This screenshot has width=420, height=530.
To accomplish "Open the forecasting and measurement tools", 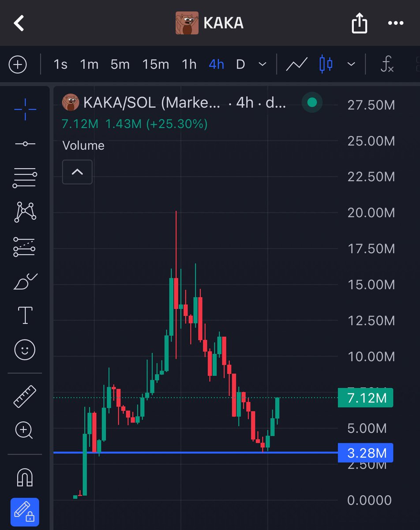I will coord(25,246).
